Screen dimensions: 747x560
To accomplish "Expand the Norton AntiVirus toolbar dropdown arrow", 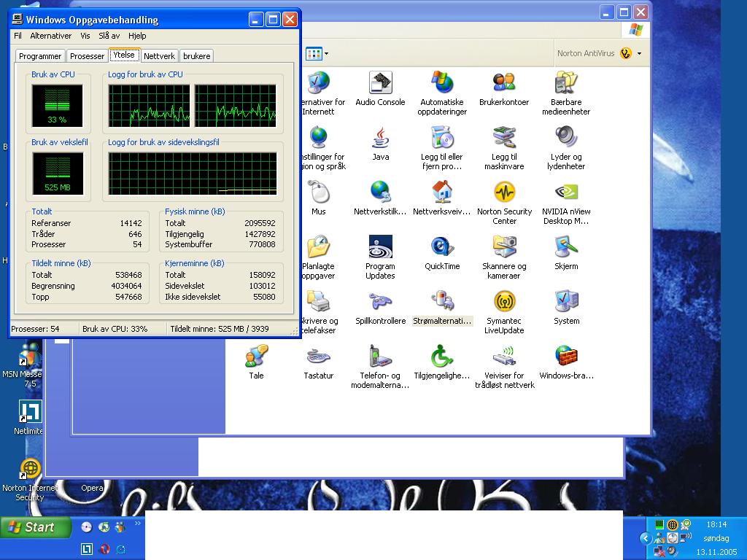I will (639, 53).
